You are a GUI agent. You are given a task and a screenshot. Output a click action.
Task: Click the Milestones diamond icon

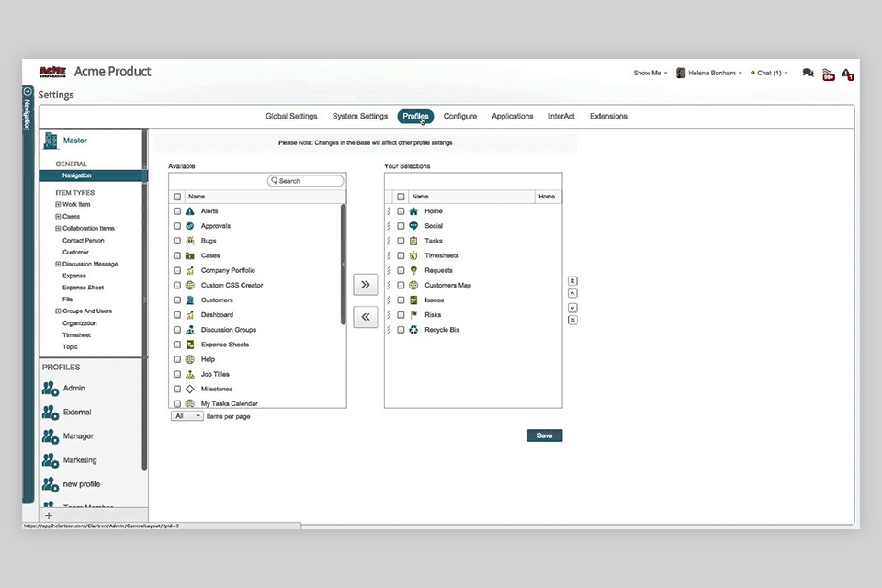190,389
